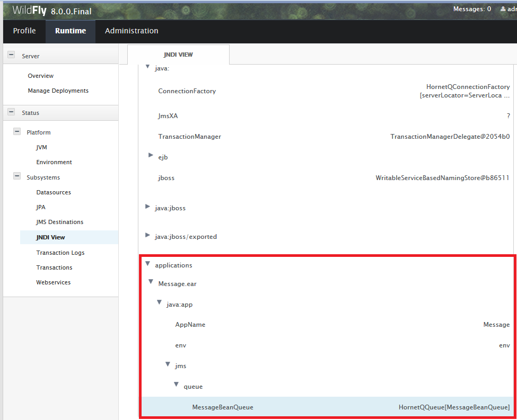Expand the java:jboss/exported node arrow
Viewport: 517px width, 420px height.
point(148,235)
